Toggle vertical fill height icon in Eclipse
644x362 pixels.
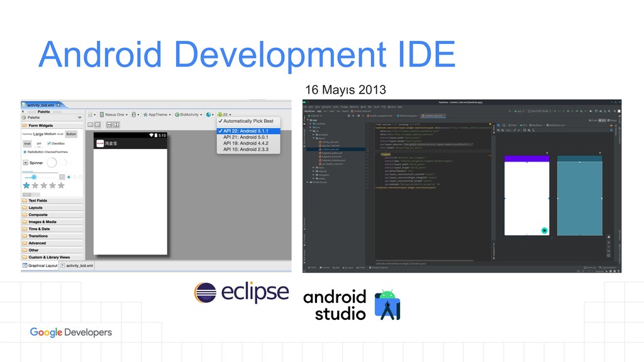click(116, 125)
